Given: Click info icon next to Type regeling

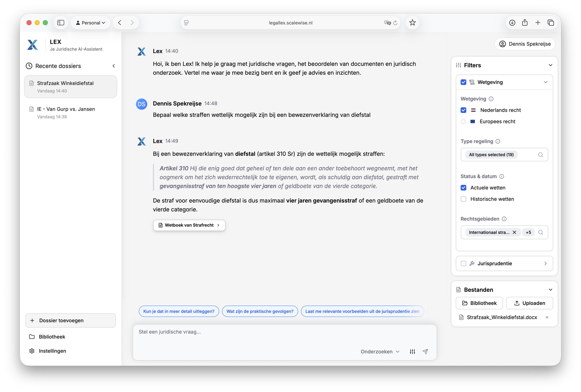Looking at the screenshot, I should 498,141.
